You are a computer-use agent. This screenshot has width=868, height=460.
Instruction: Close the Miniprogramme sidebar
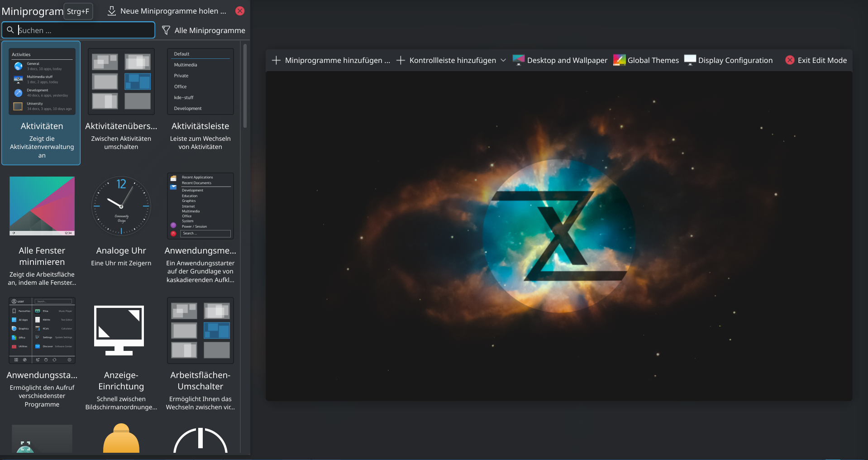240,11
